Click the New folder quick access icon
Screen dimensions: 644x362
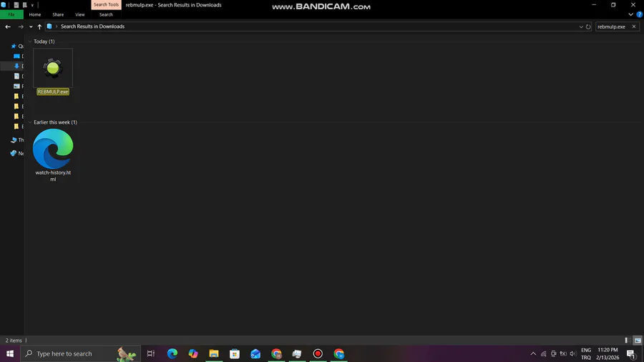pos(24,5)
